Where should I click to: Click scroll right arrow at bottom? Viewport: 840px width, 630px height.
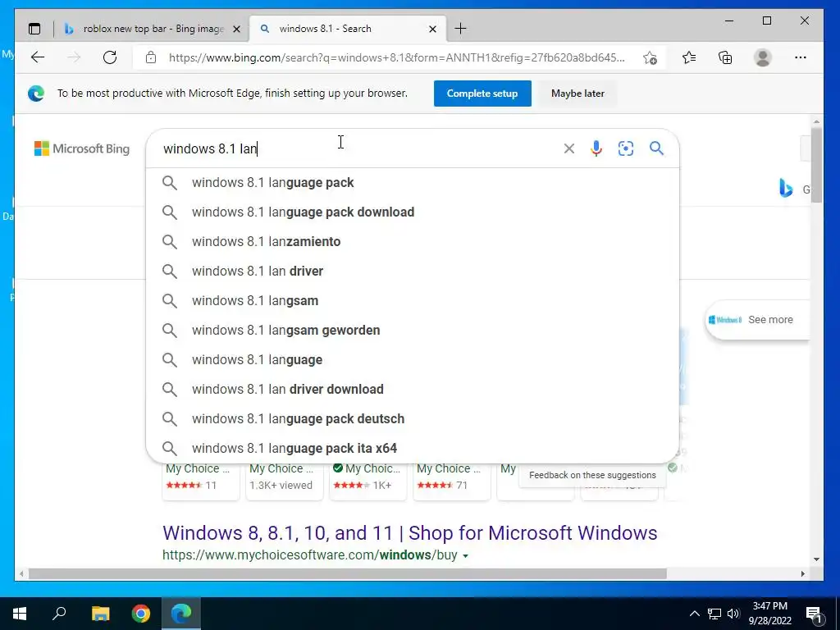pyautogui.click(x=802, y=573)
